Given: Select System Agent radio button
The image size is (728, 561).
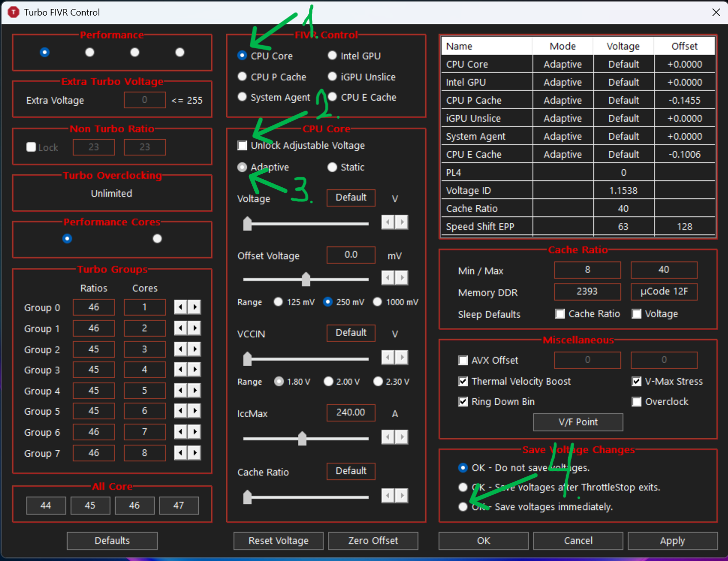Looking at the screenshot, I should point(242,97).
